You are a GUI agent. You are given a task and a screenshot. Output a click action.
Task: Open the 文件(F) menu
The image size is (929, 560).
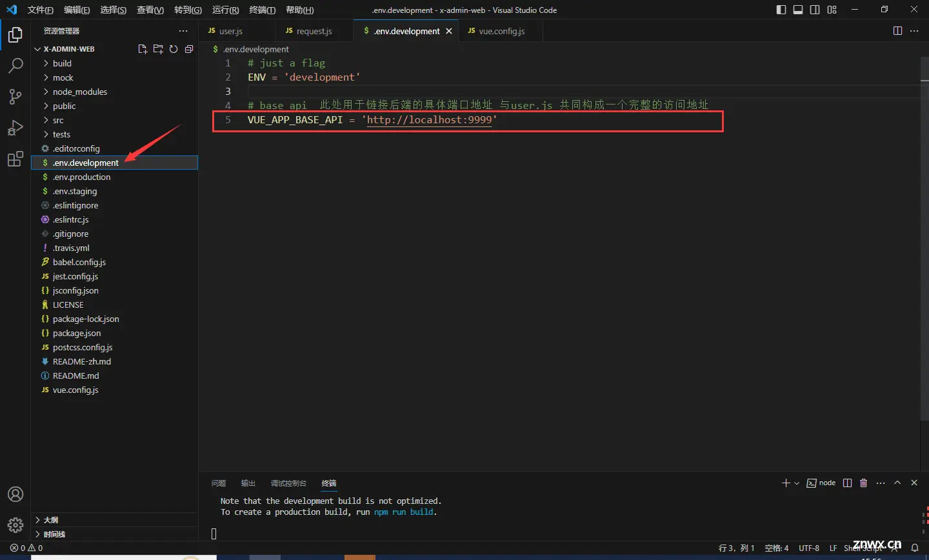(x=40, y=10)
